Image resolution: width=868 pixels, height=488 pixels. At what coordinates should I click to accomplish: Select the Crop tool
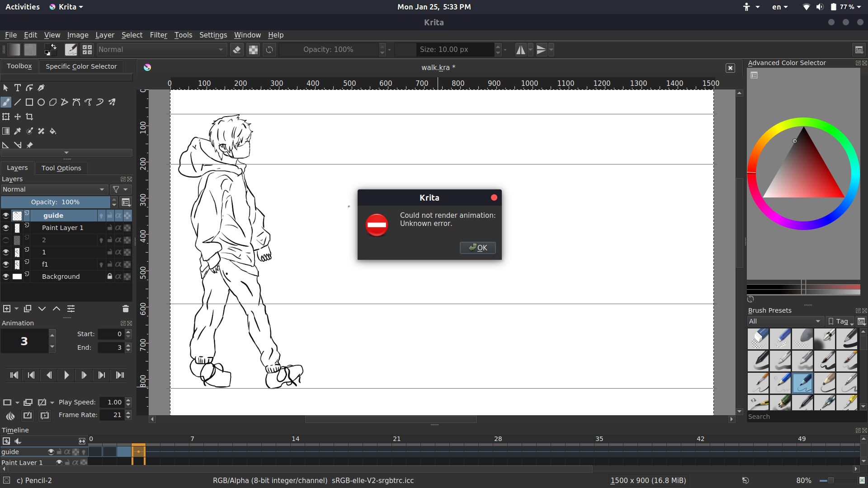point(29,117)
